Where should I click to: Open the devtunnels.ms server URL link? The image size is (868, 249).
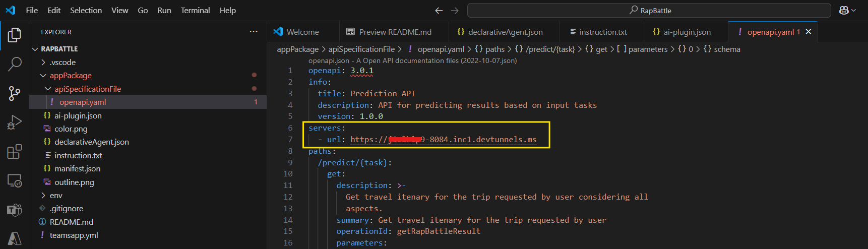(443, 140)
